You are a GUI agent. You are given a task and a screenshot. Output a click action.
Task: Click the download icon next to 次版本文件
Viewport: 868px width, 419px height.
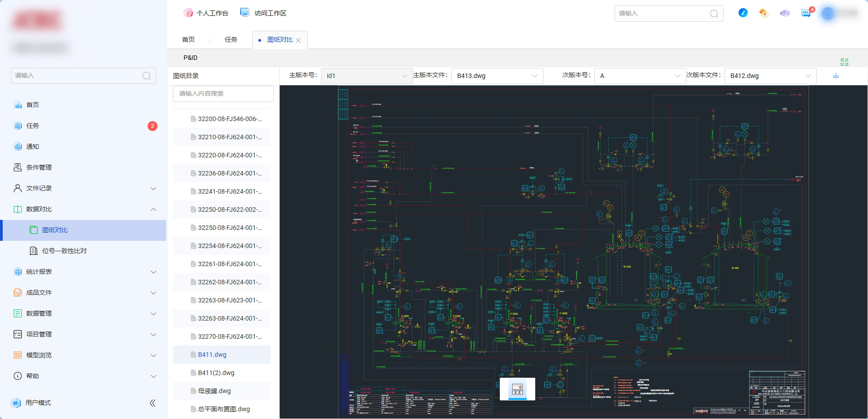(x=836, y=76)
